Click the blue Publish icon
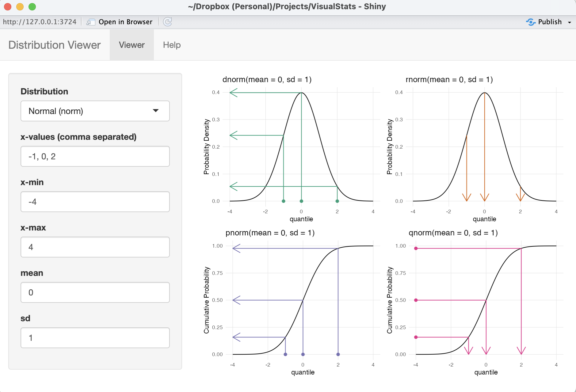 coord(531,22)
